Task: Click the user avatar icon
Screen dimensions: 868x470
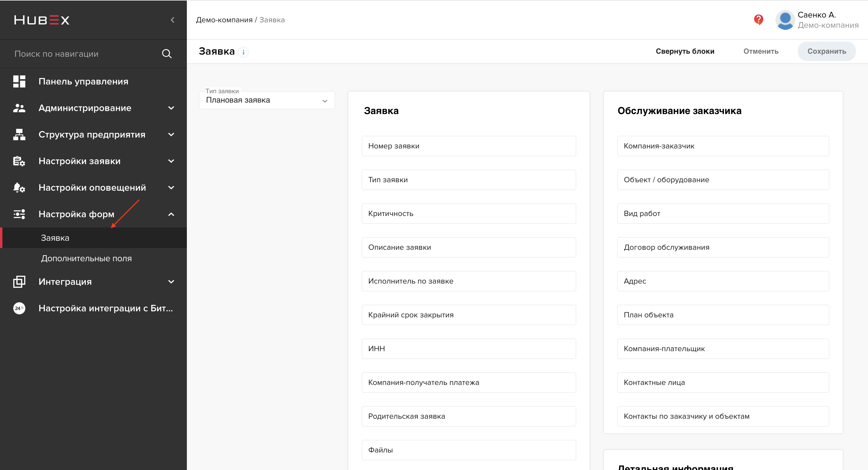Action: 785,20
